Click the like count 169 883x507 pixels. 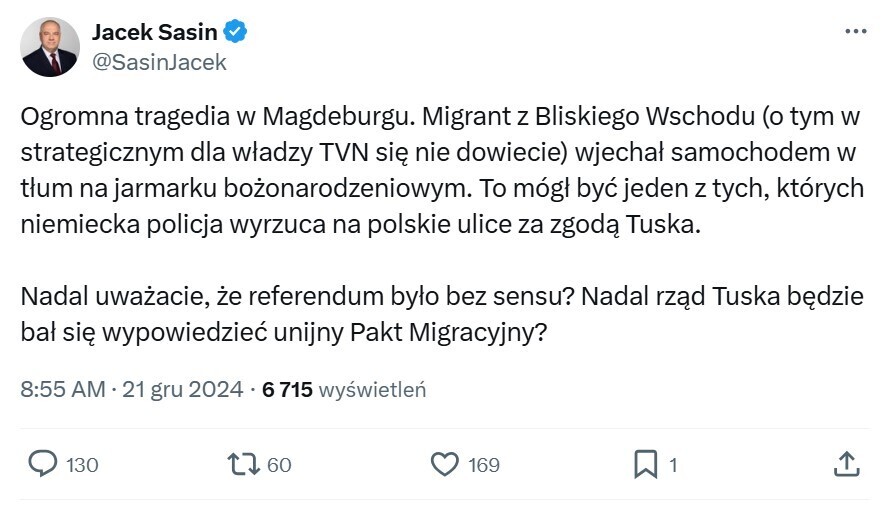[x=483, y=465]
